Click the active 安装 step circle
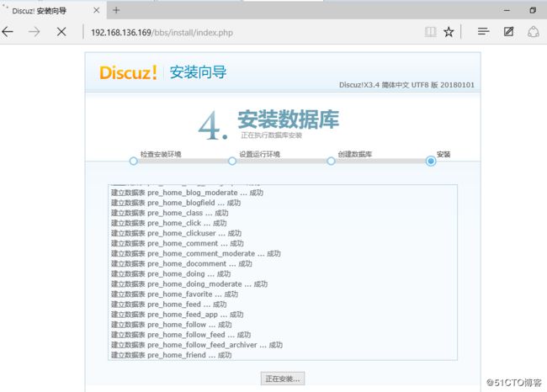 coord(431,162)
